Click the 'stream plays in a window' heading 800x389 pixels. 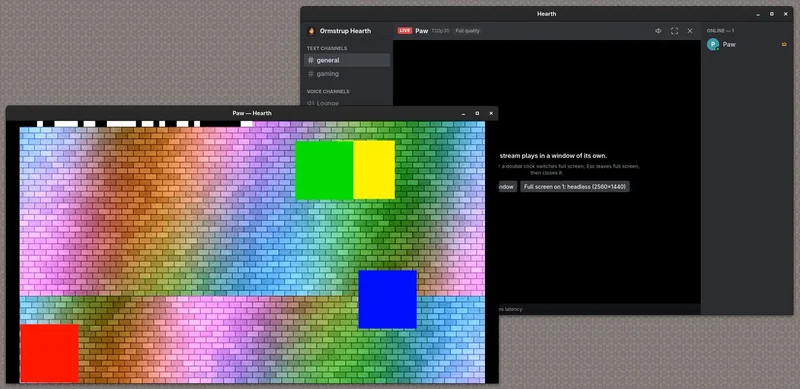[x=553, y=156]
